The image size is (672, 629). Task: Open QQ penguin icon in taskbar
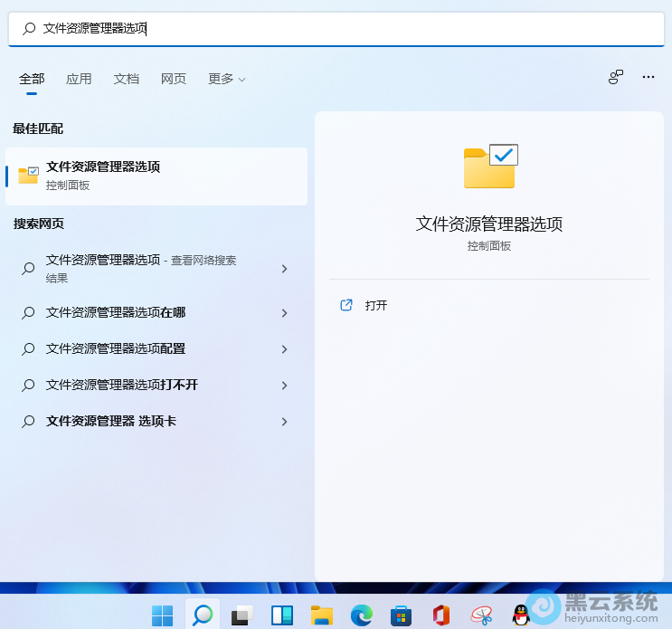coord(520,615)
